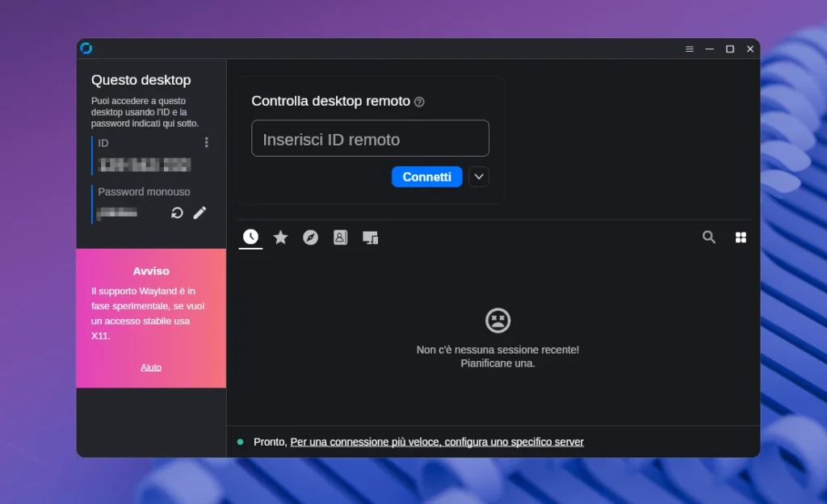Open the ID three-dot options menu

pyautogui.click(x=207, y=142)
